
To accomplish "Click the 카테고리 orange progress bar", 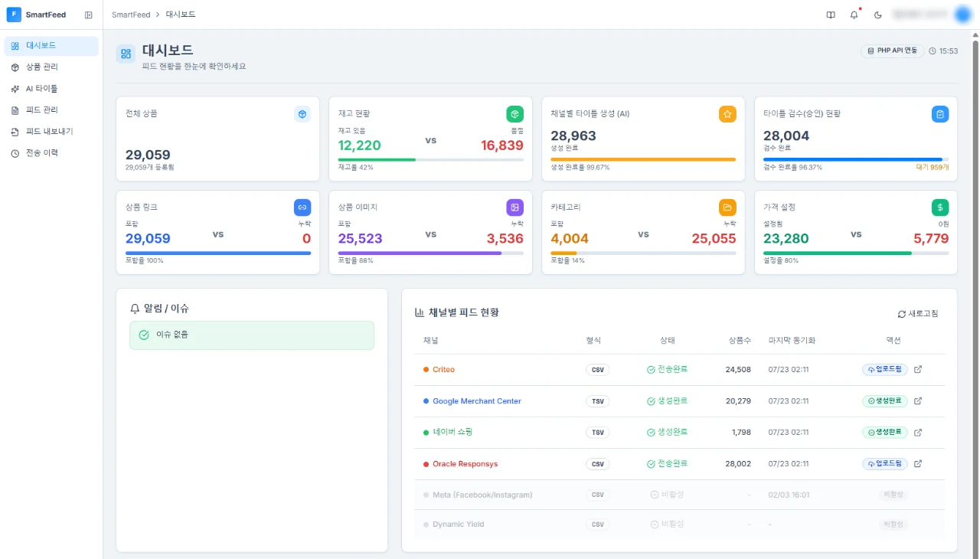I will [643, 253].
